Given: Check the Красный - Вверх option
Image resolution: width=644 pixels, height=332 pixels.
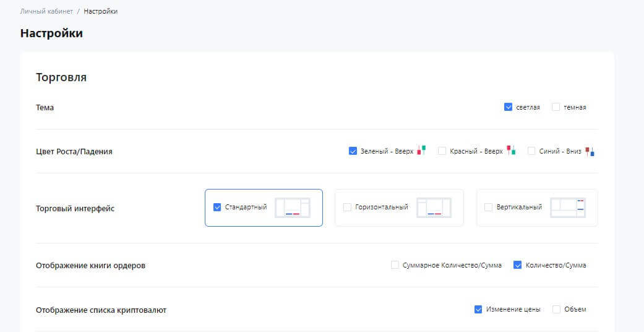Looking at the screenshot, I should [x=442, y=151].
